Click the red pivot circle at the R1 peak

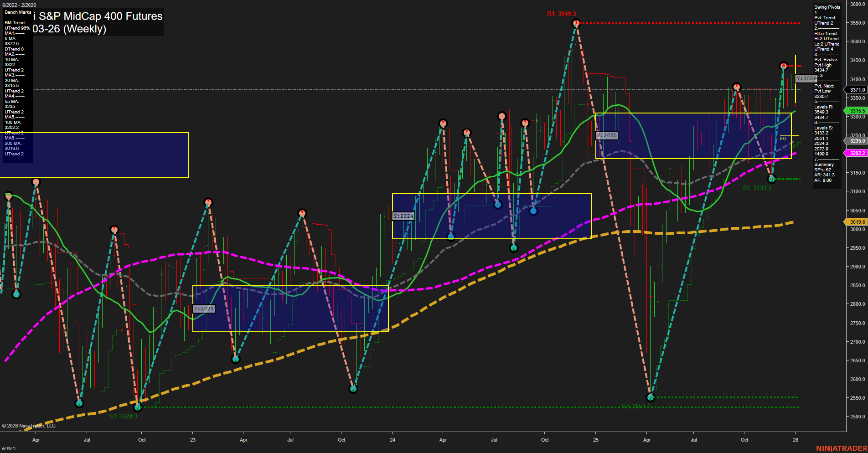tap(576, 24)
